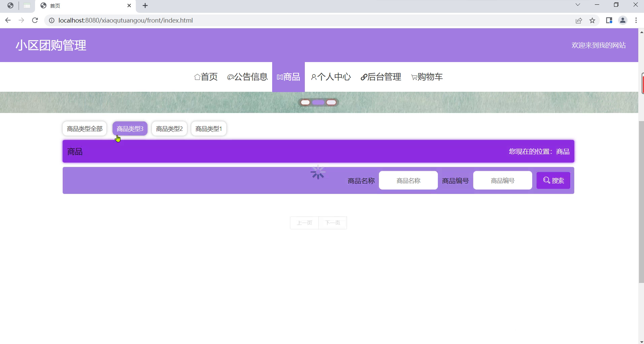This screenshot has width=644, height=344.
Task: Click the palette icon beside 公告信息
Action: click(230, 77)
